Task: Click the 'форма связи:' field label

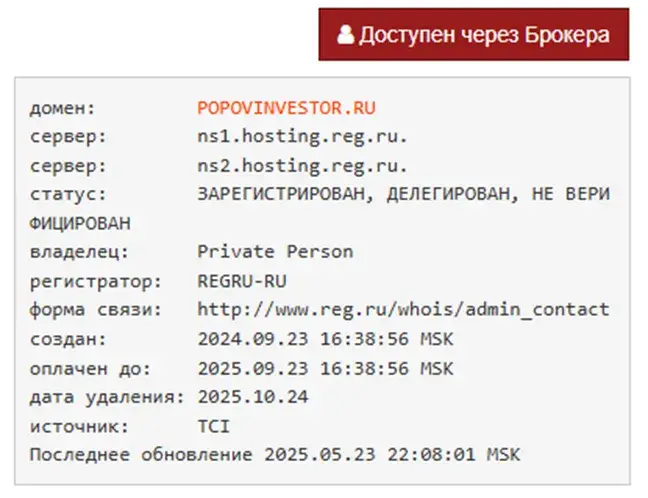Action: tap(96, 310)
